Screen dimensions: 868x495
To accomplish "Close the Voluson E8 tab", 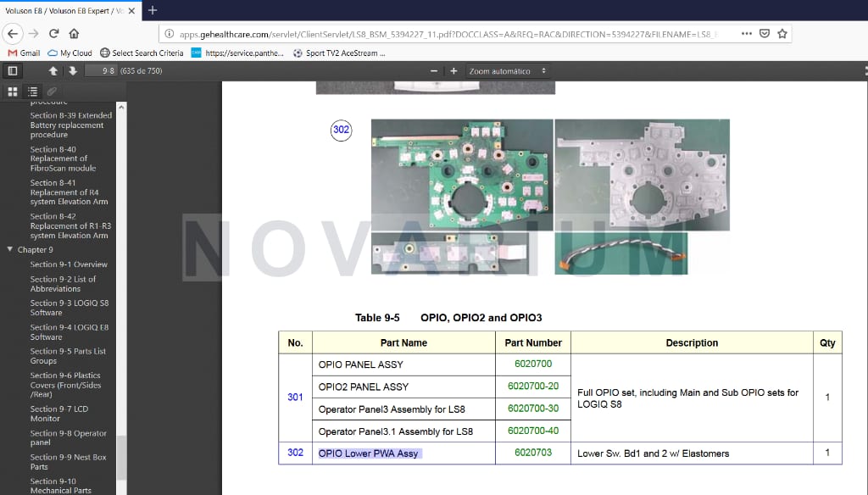I will (x=131, y=10).
